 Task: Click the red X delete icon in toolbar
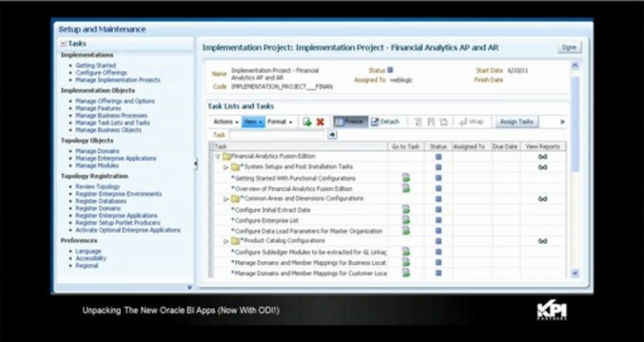[x=321, y=122]
